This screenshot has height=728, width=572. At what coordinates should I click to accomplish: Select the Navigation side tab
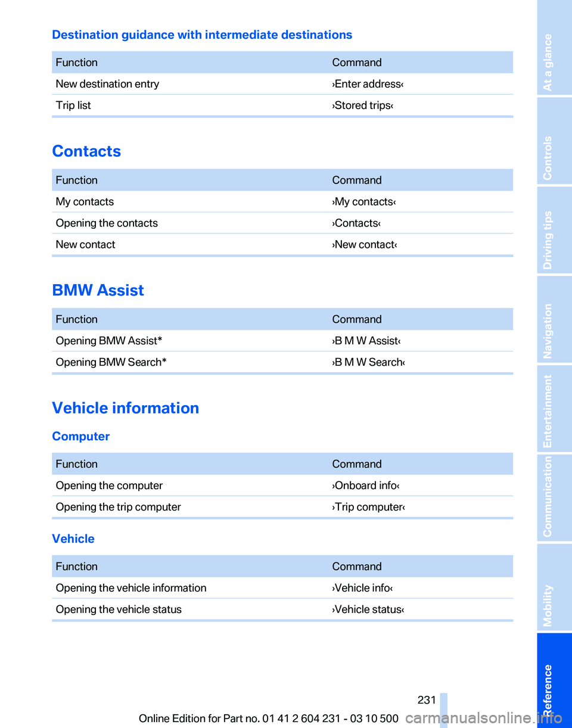[x=554, y=319]
